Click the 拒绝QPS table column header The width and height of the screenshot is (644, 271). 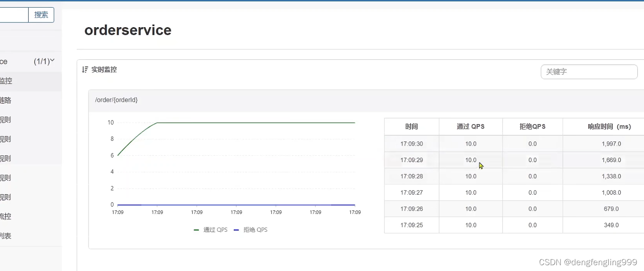point(532,126)
